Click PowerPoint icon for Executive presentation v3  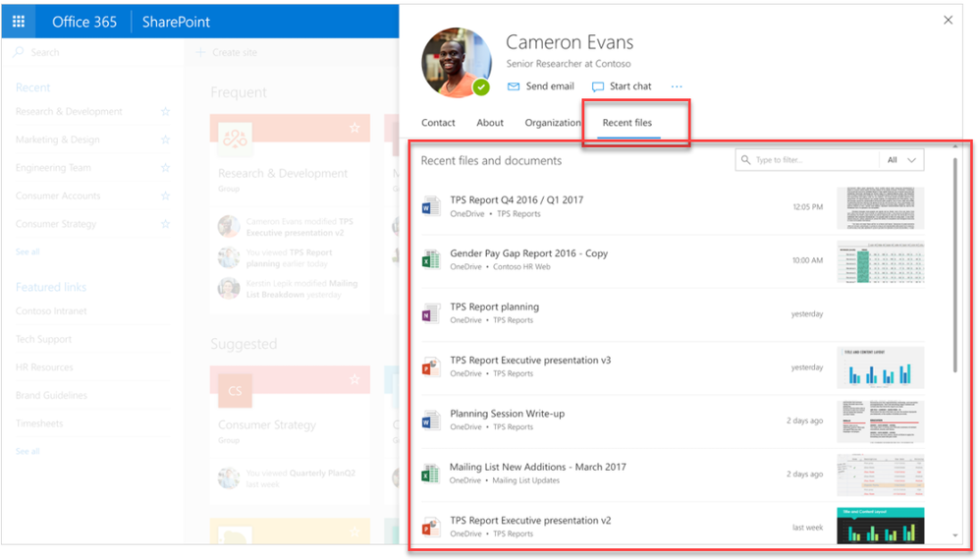430,366
